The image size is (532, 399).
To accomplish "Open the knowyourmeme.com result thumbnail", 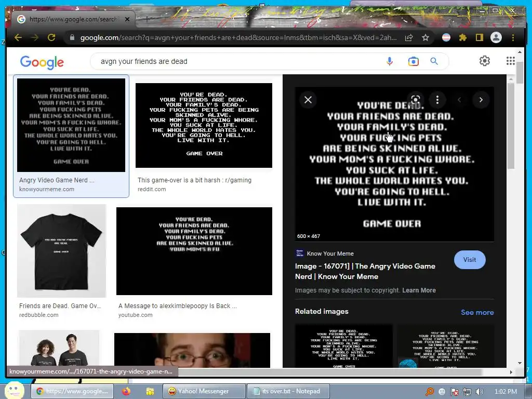I will coord(71,125).
